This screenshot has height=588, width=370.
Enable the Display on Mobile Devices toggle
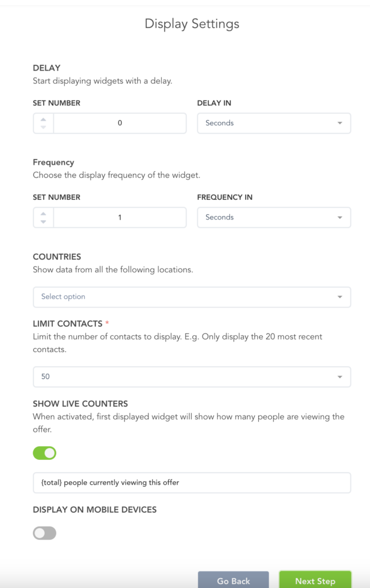pos(45,533)
